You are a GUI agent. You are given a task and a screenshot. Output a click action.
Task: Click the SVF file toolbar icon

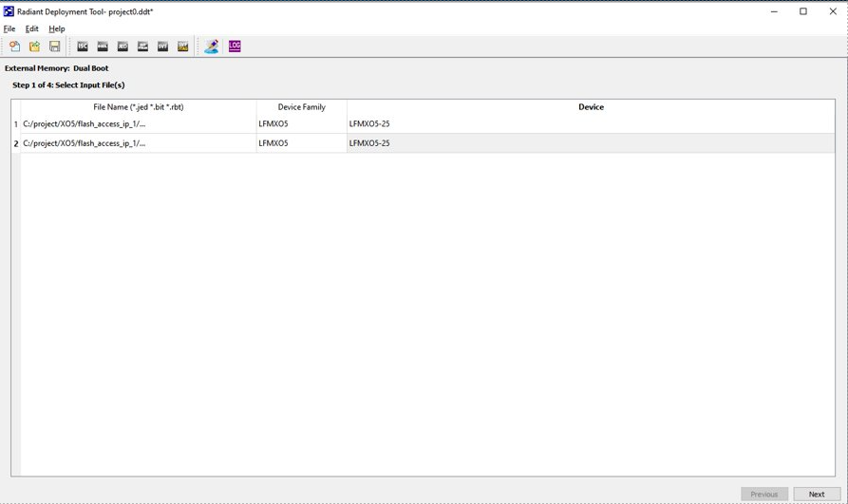[162, 47]
